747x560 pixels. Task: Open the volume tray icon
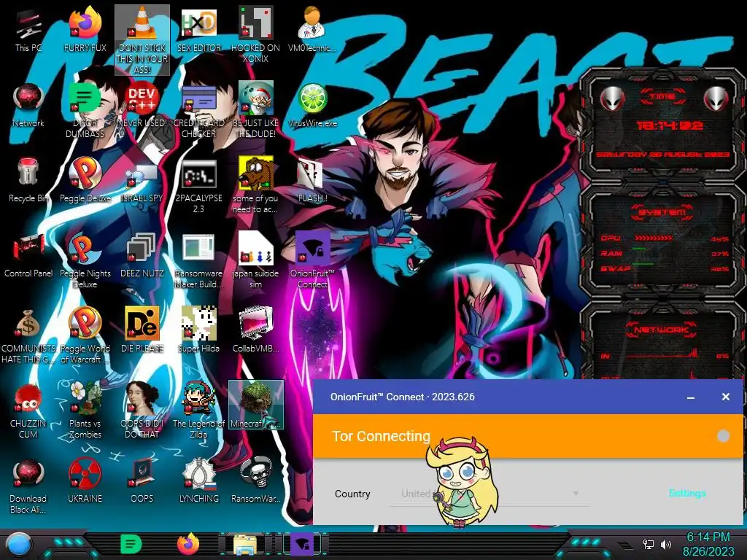pyautogui.click(x=666, y=544)
